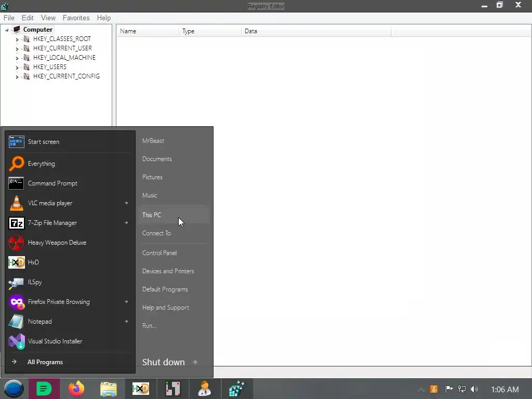Open person-figure app on taskbar
Image resolution: width=532 pixels, height=399 pixels.
(x=205, y=389)
